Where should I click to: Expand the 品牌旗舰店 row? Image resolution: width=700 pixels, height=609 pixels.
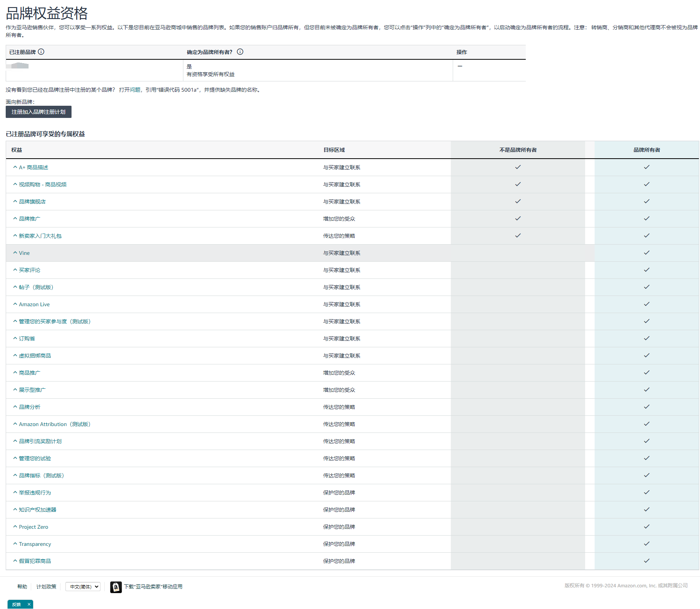tap(15, 202)
